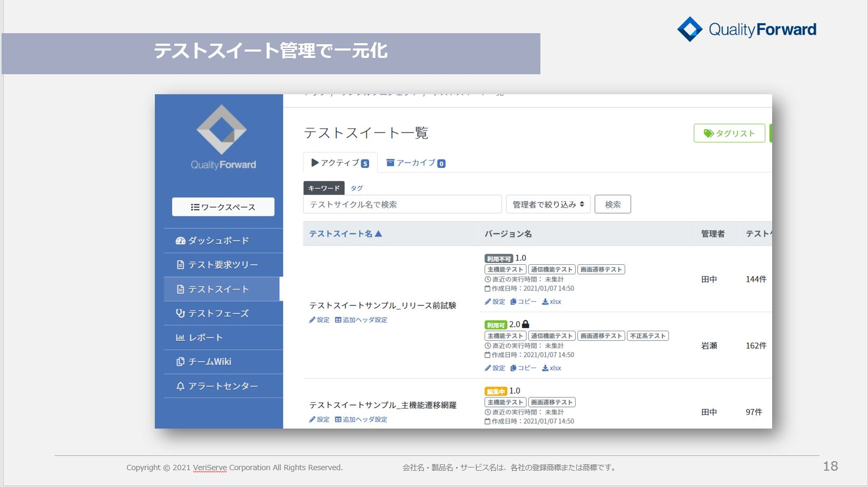Viewport: 868px width, 487px height.
Task: Click the ダッシュボード gauge icon
Action: pos(180,241)
